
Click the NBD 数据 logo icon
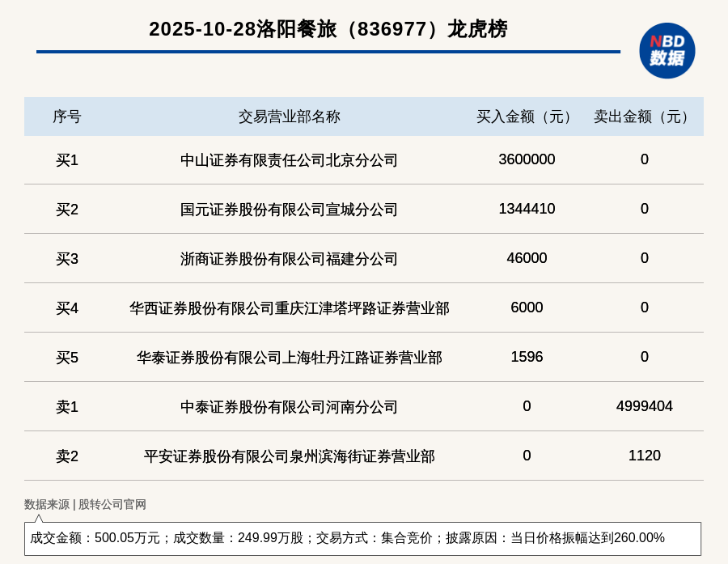click(667, 50)
